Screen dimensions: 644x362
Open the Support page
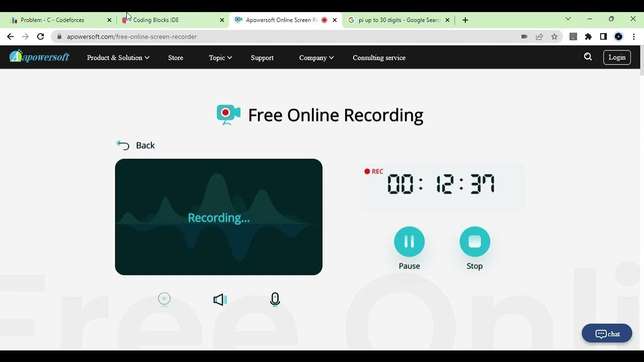tap(262, 58)
